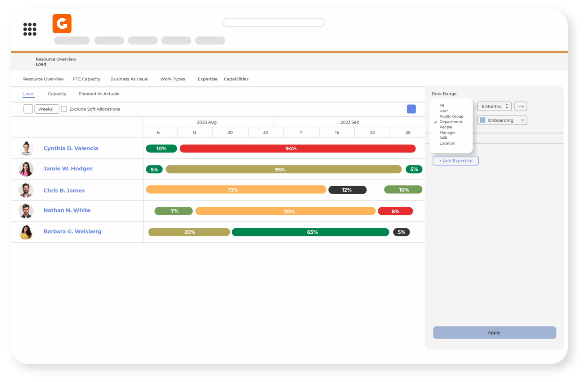Enable Exclude Soft Allocations checkbox

[x=64, y=109]
